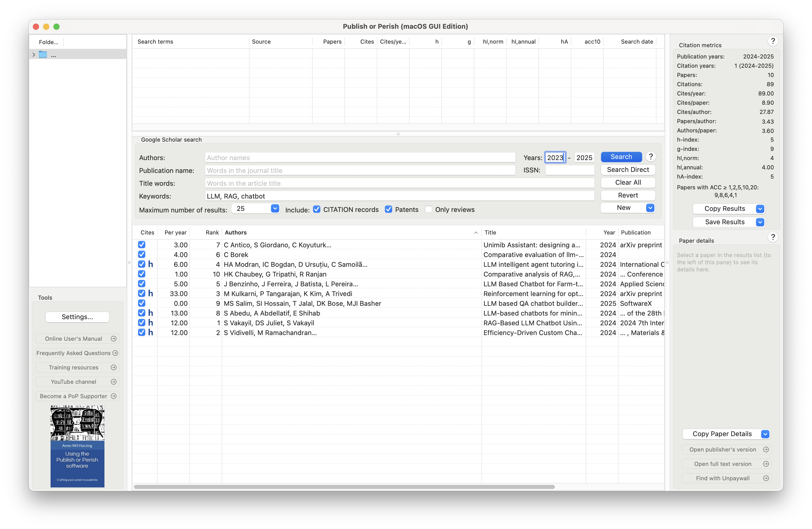Click the Years start field showing 2023
Screen dimensions: 812x529
(555, 157)
